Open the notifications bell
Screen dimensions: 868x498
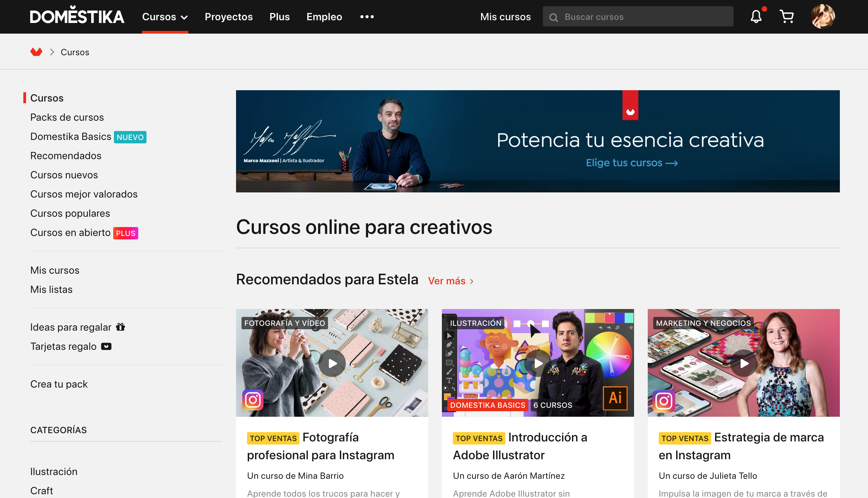click(756, 16)
